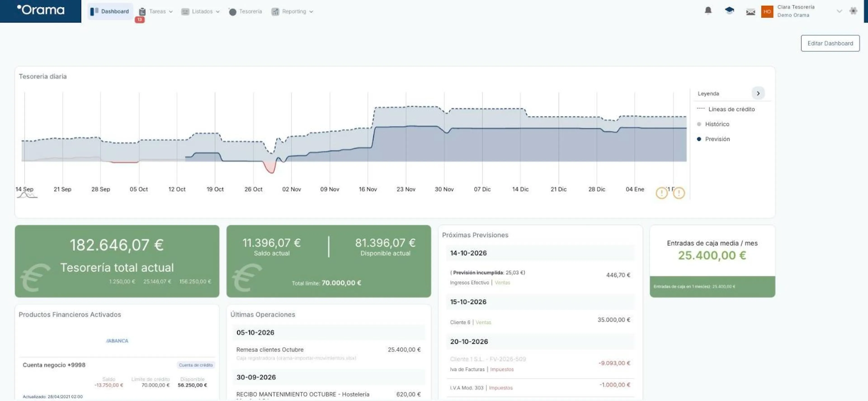Image resolution: width=868 pixels, height=401 pixels.
Task: Open the Dashboard menu item
Action: [x=110, y=12]
